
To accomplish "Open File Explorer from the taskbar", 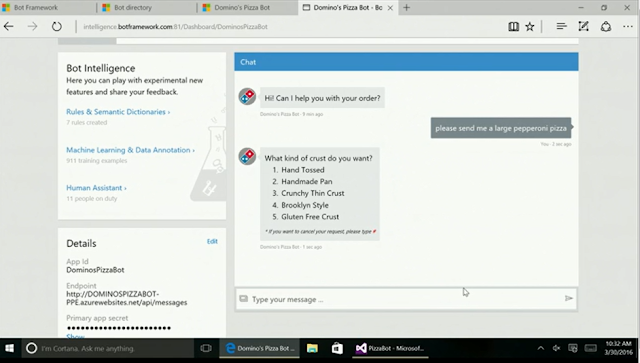I will 312,348.
